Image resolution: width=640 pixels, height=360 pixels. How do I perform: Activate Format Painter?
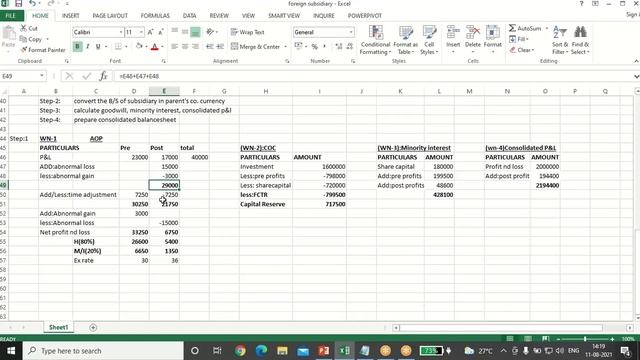pos(43,50)
